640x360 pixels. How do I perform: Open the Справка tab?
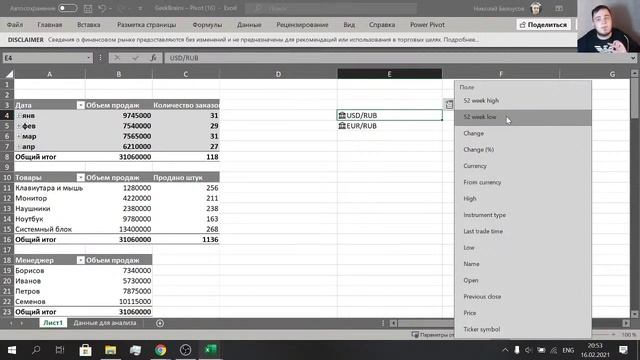[x=382, y=25]
